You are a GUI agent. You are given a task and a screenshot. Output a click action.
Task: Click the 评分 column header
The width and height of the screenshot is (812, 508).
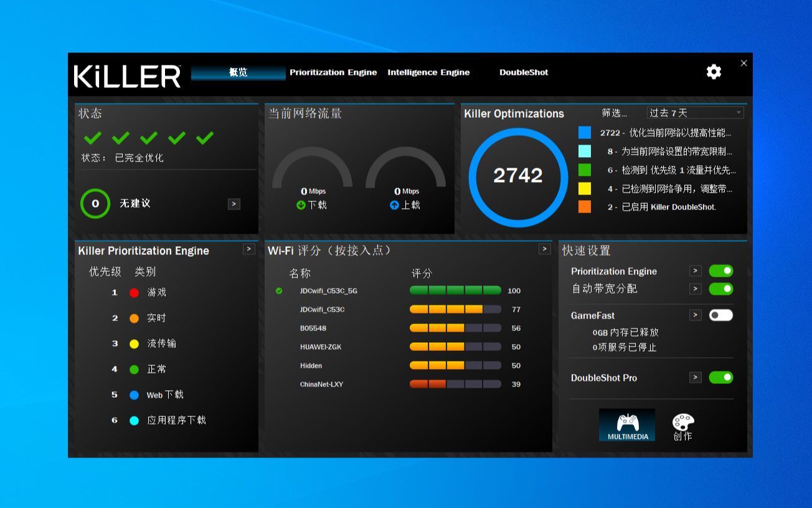pyautogui.click(x=422, y=274)
